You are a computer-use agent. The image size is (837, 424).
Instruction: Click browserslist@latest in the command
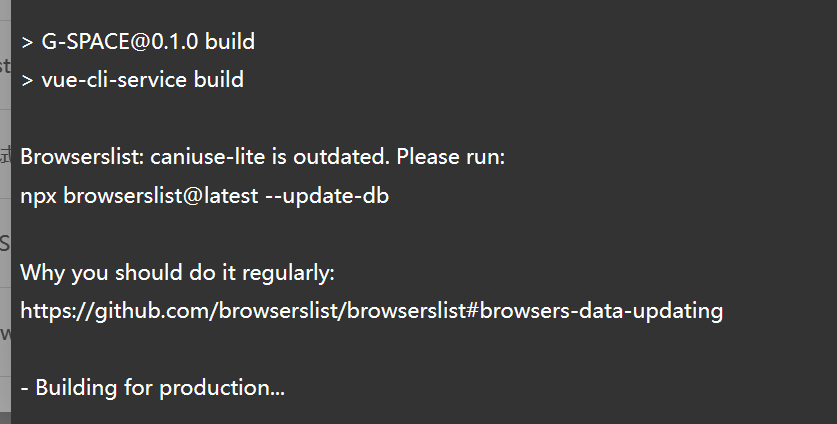click(x=161, y=196)
